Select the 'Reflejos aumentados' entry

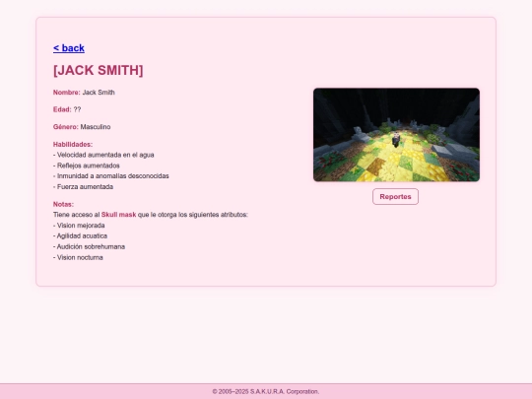click(86, 166)
